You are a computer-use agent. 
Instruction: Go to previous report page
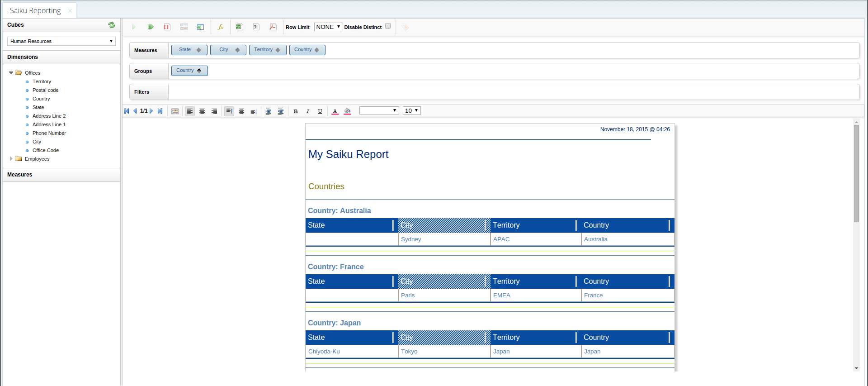pos(135,111)
